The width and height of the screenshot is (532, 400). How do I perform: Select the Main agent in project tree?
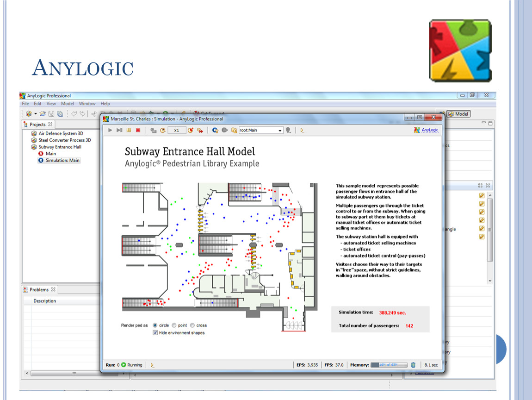point(51,154)
